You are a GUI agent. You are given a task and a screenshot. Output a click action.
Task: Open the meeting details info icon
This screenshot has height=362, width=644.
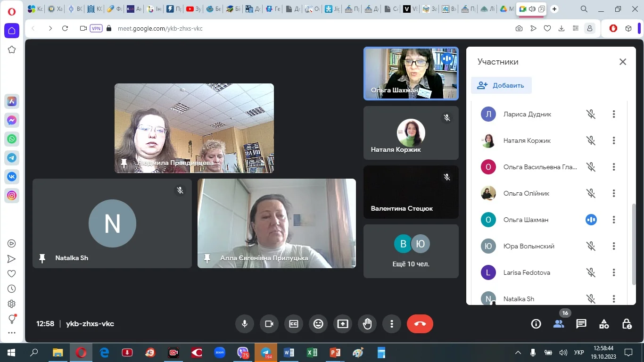[536, 324]
